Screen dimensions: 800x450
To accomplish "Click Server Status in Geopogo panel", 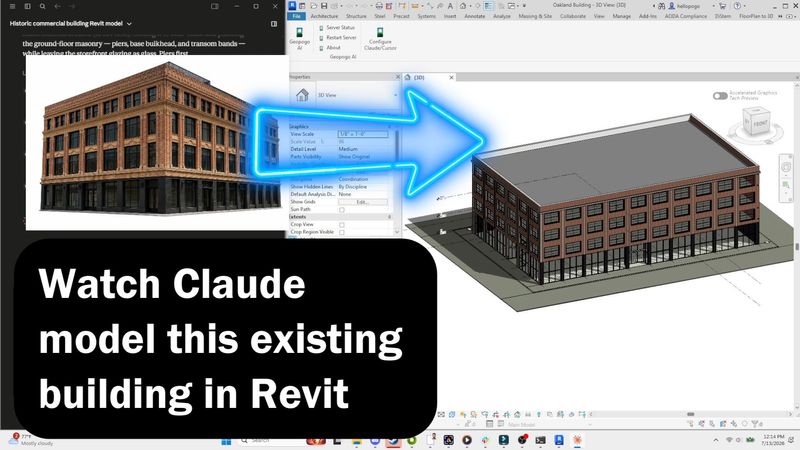I will pyautogui.click(x=337, y=28).
